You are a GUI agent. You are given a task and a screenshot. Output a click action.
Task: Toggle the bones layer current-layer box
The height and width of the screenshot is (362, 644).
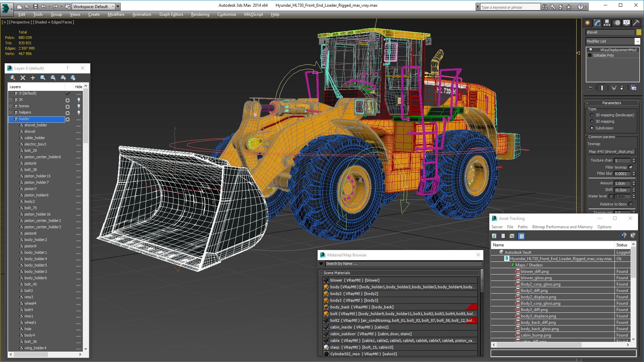67,106
